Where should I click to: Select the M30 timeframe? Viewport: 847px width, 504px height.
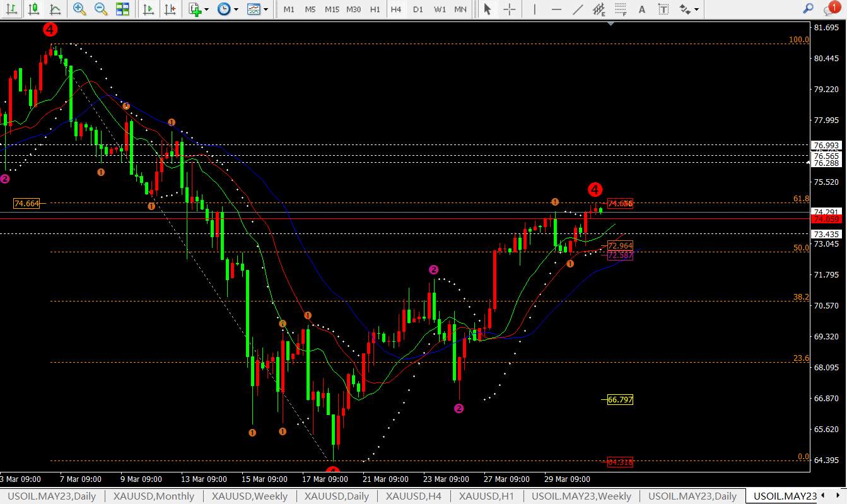click(x=354, y=9)
